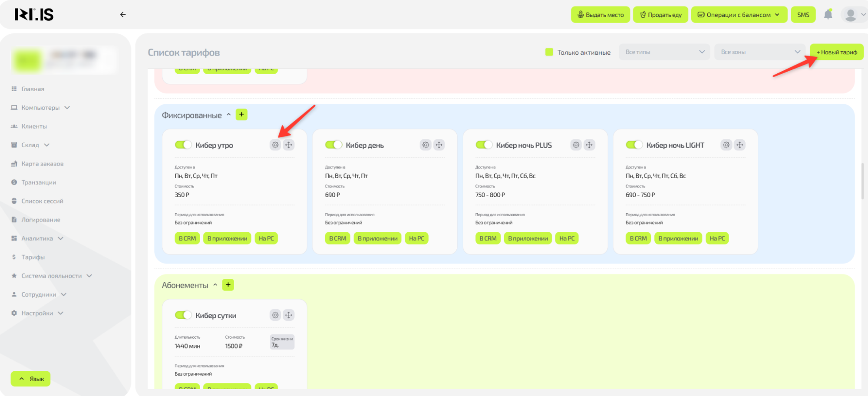Viewport: 868px width, 396px height.
Task: Check the Только активные checkbox
Action: click(x=549, y=52)
